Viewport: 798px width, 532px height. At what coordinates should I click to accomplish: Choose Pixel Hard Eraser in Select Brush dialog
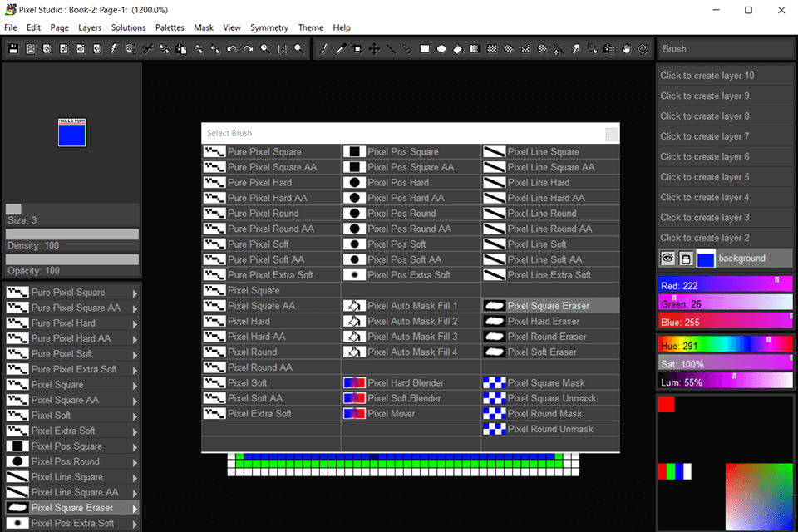tap(550, 321)
